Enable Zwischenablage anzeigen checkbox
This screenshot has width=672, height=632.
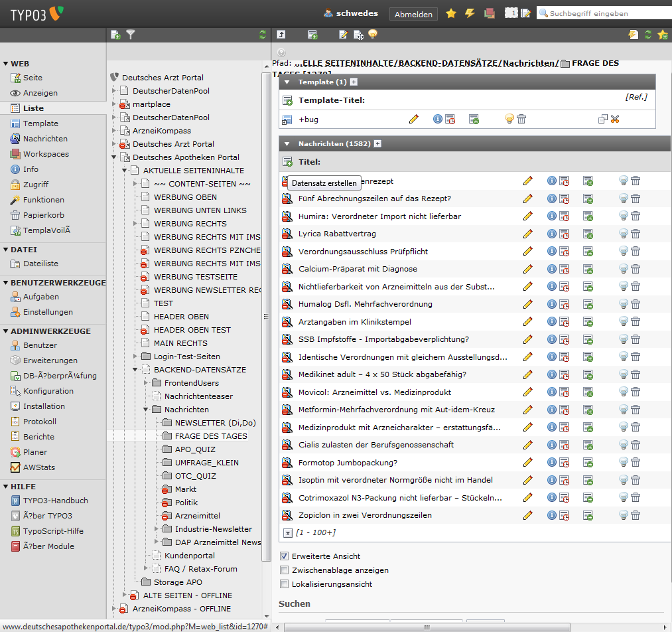click(x=285, y=570)
